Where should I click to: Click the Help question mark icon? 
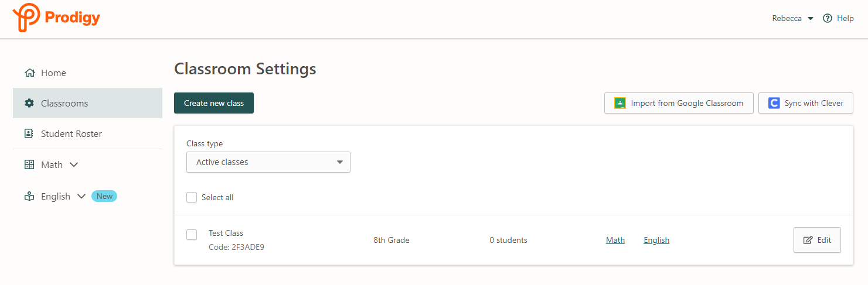[828, 18]
